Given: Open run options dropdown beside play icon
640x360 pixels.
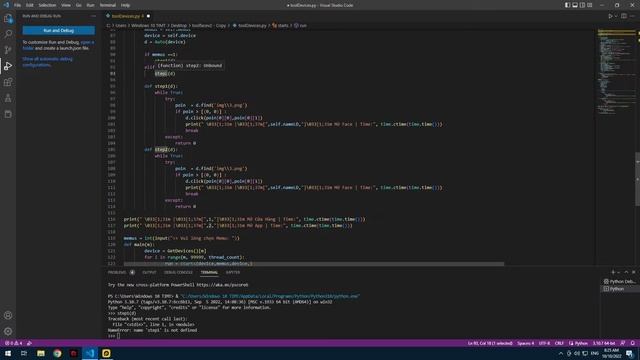Looking at the screenshot, I should coord(616,16).
